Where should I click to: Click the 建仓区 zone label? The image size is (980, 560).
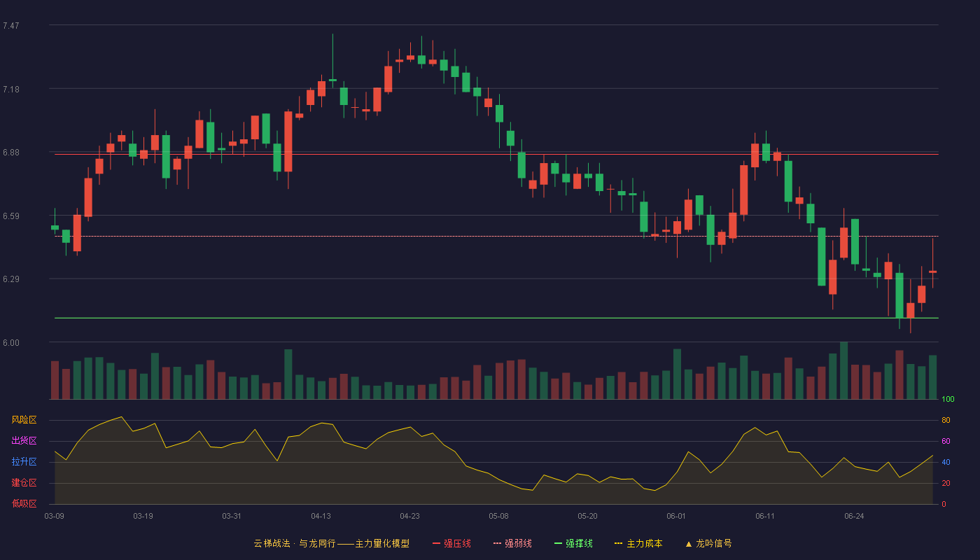coord(24,483)
